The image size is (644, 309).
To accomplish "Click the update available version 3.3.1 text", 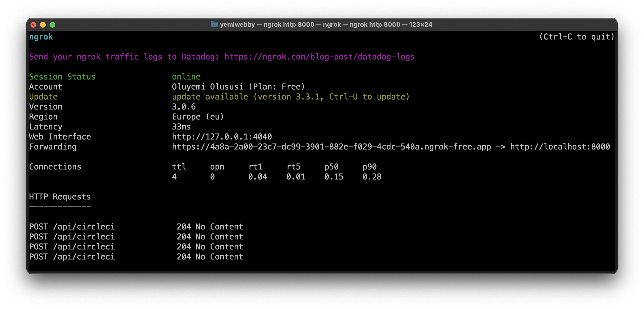I will point(291,97).
